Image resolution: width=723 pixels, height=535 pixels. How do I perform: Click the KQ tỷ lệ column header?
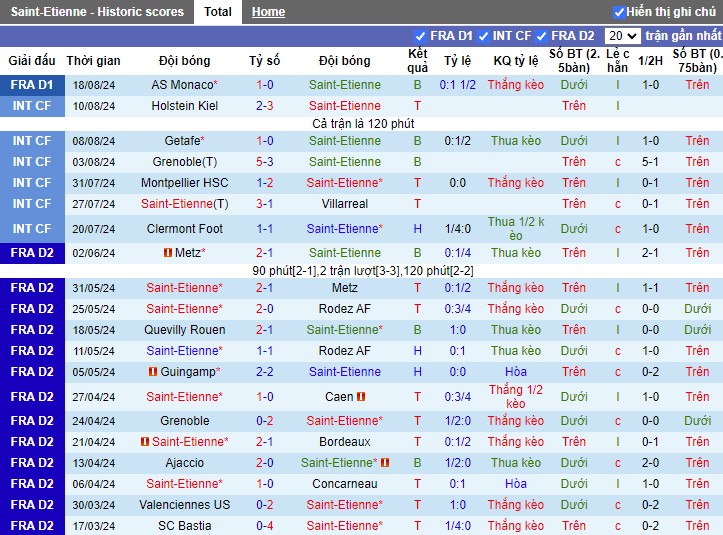pyautogui.click(x=516, y=60)
